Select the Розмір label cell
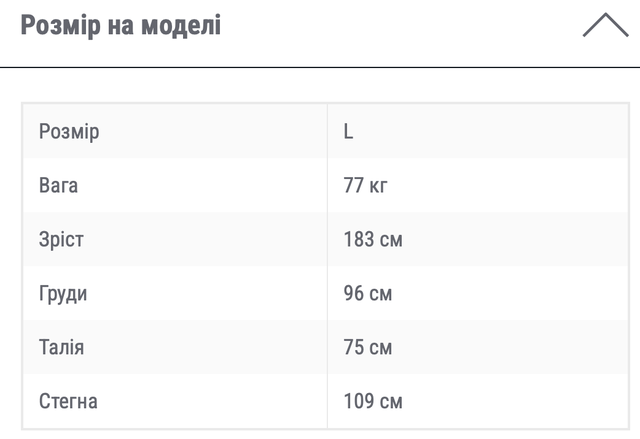Image resolution: width=640 pixels, height=439 pixels. coord(69,132)
